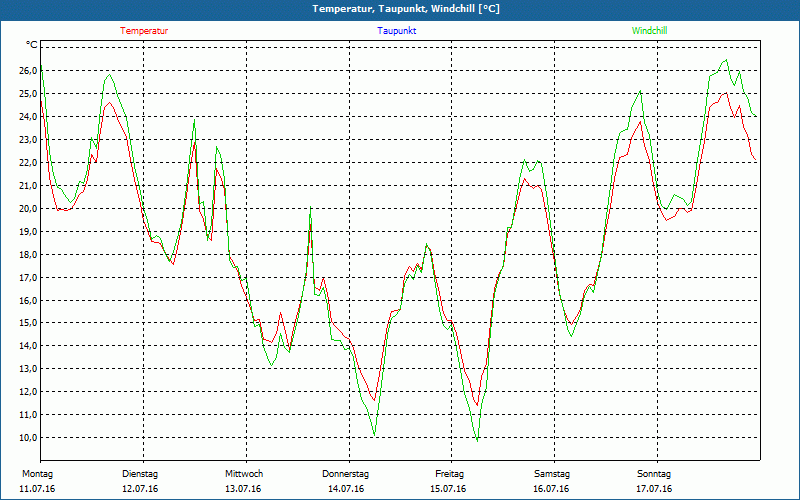Click the Samstag day label
This screenshot has width=800, height=500.
pos(552,474)
